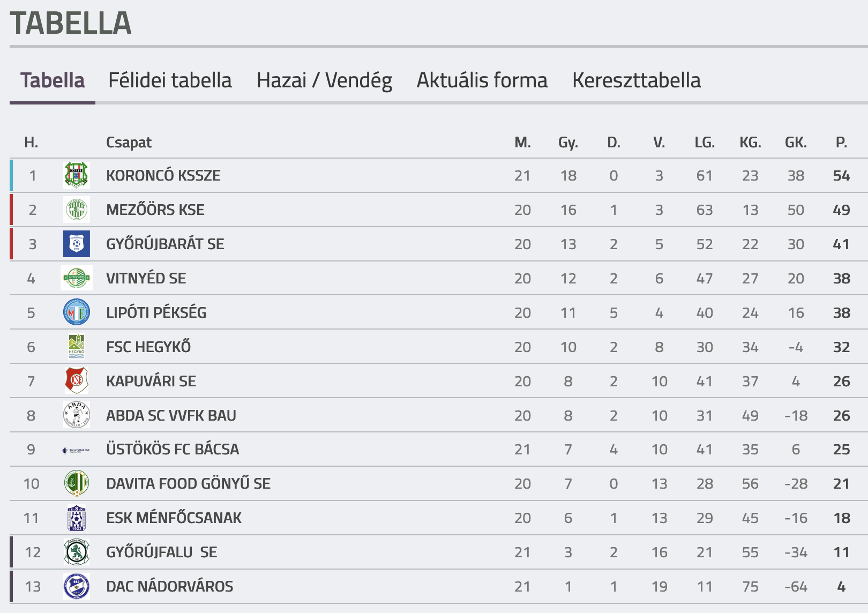Image resolution: width=868 pixels, height=613 pixels.
Task: Open the Győrújfalu SE team link
Action: coord(161,552)
